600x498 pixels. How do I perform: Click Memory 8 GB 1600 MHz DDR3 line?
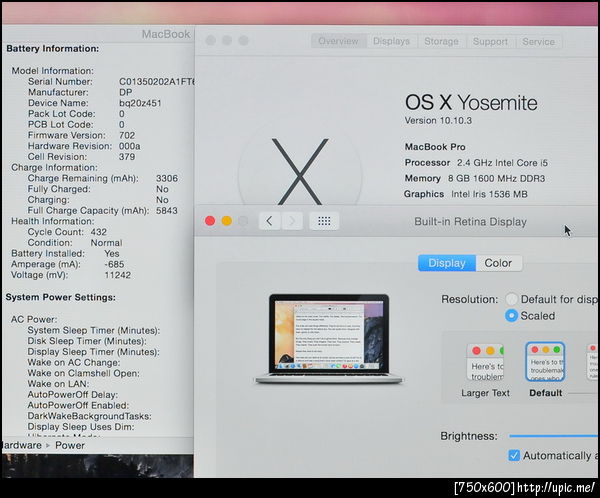(x=475, y=178)
